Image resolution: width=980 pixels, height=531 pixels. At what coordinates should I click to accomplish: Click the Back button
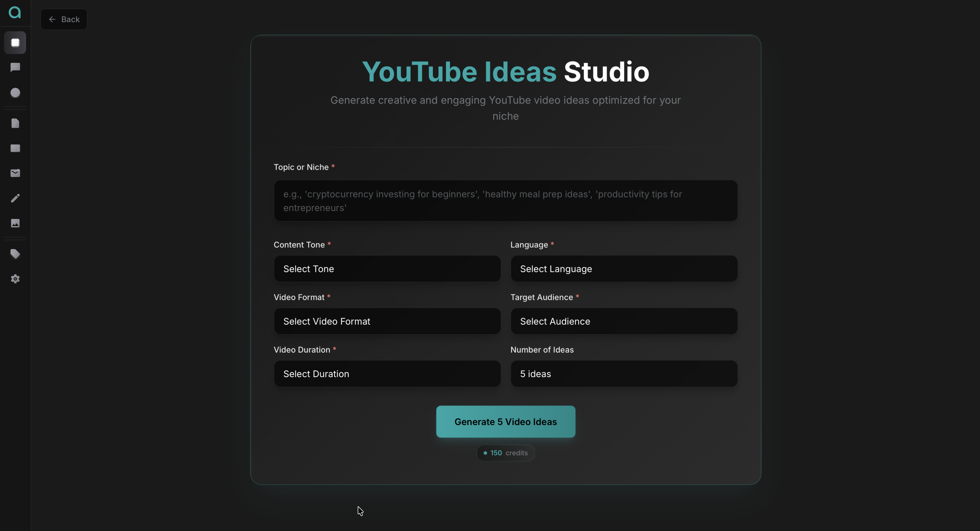64,19
